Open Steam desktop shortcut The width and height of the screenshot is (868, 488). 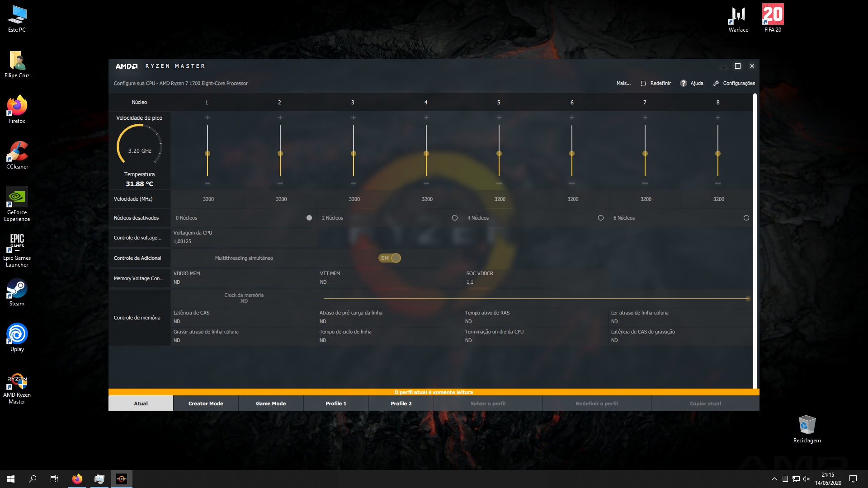(x=17, y=292)
